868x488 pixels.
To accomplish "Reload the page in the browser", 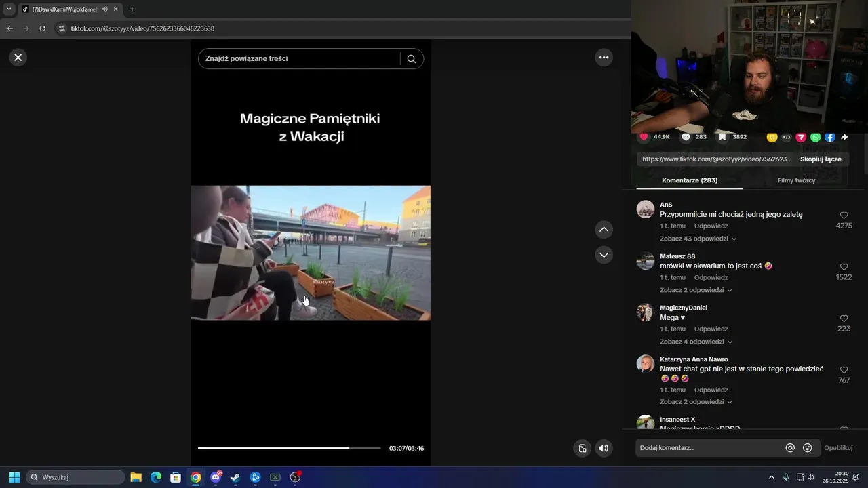I will coord(42,28).
